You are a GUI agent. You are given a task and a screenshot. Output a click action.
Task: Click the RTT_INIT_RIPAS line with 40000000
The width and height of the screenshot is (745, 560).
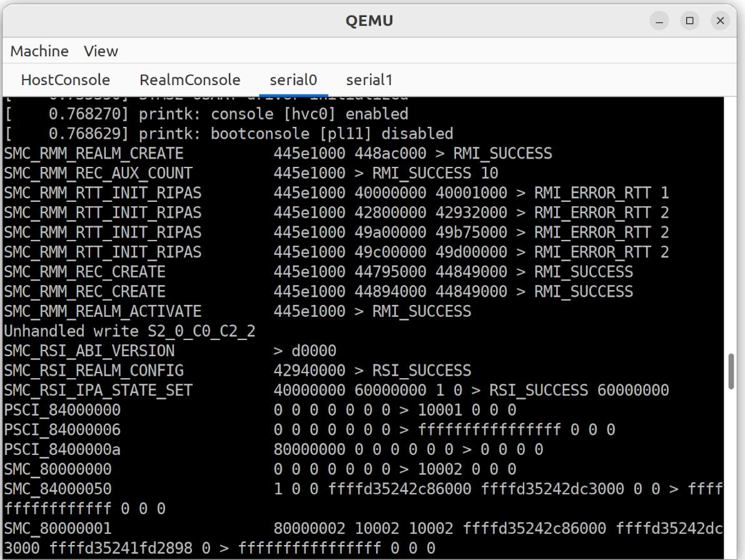(x=337, y=192)
